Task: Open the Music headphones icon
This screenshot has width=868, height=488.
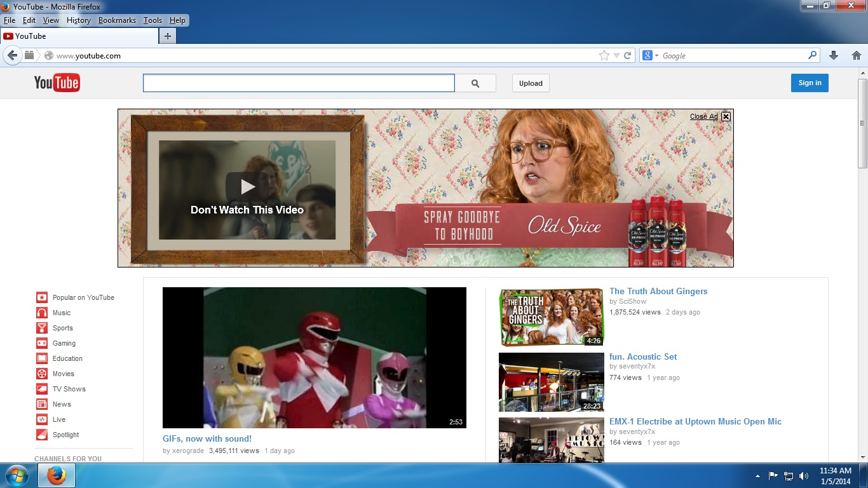Action: click(x=41, y=313)
